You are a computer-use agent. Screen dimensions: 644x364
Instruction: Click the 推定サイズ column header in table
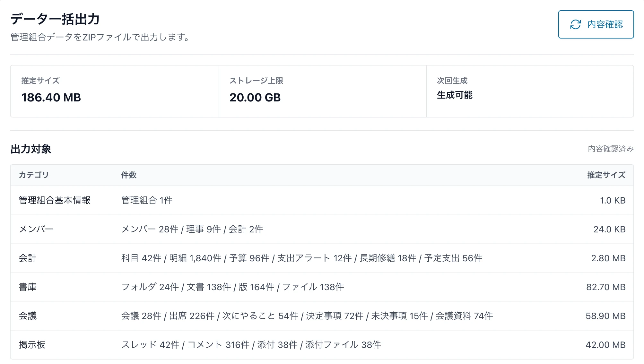[x=606, y=175]
